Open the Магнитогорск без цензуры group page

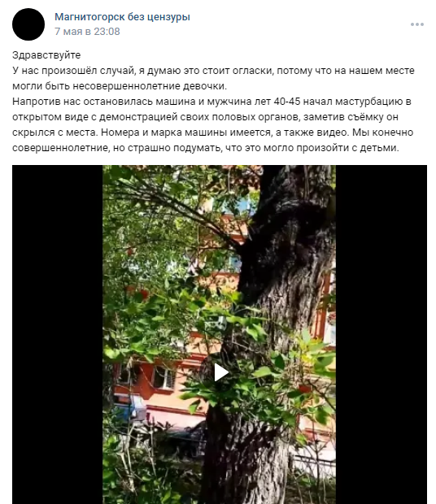coord(122,17)
